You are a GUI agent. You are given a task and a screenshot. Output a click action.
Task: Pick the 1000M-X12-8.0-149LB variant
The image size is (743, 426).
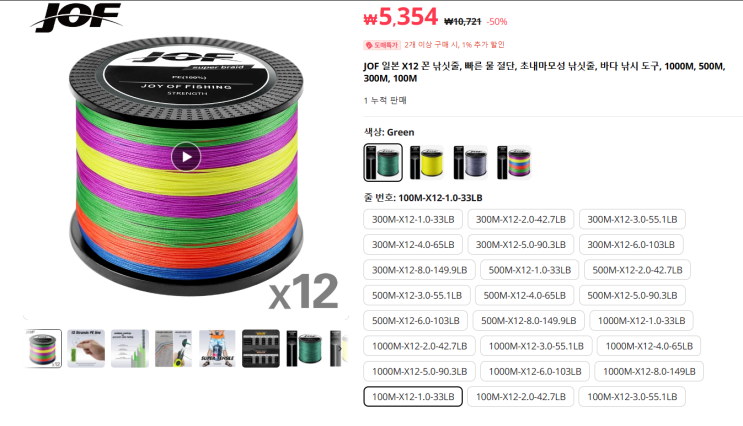pos(649,372)
